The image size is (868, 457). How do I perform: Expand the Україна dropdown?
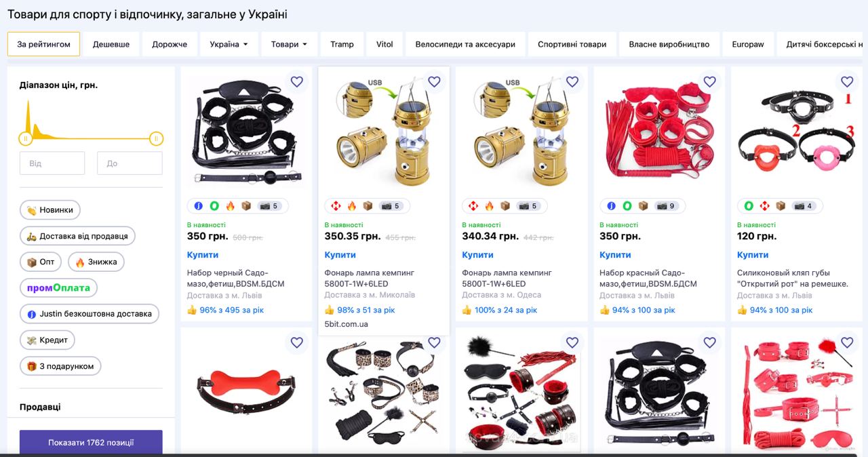[x=229, y=44]
